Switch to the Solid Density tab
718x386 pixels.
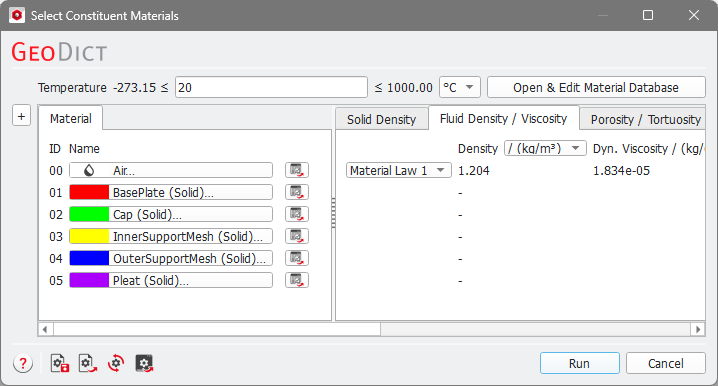[381, 120]
